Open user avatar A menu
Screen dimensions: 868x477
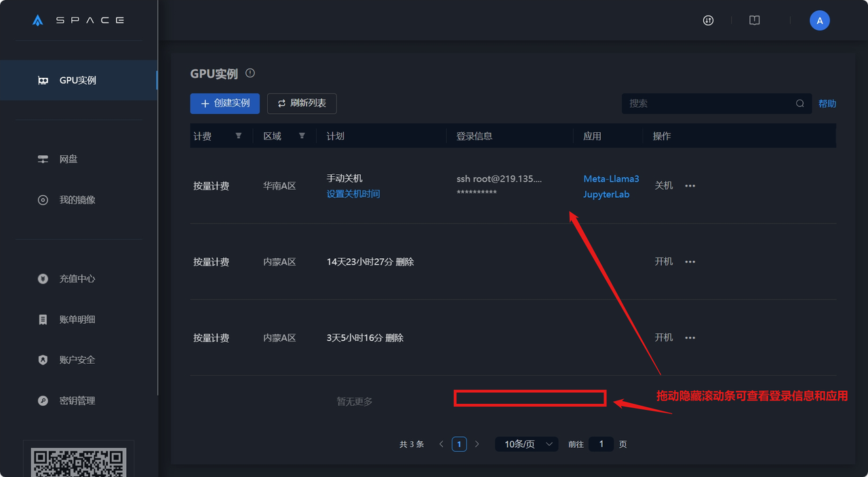pos(820,20)
